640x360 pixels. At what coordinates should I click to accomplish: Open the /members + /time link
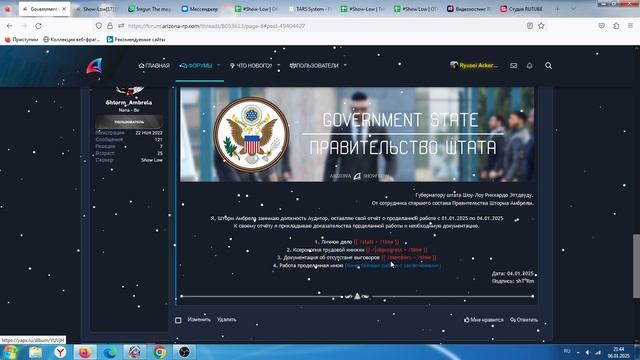pyautogui.click(x=409, y=258)
